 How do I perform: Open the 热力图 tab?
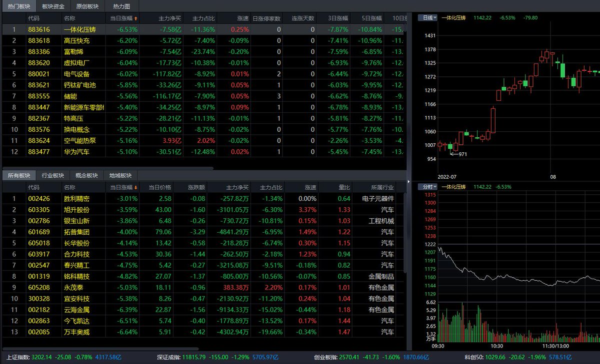point(121,6)
